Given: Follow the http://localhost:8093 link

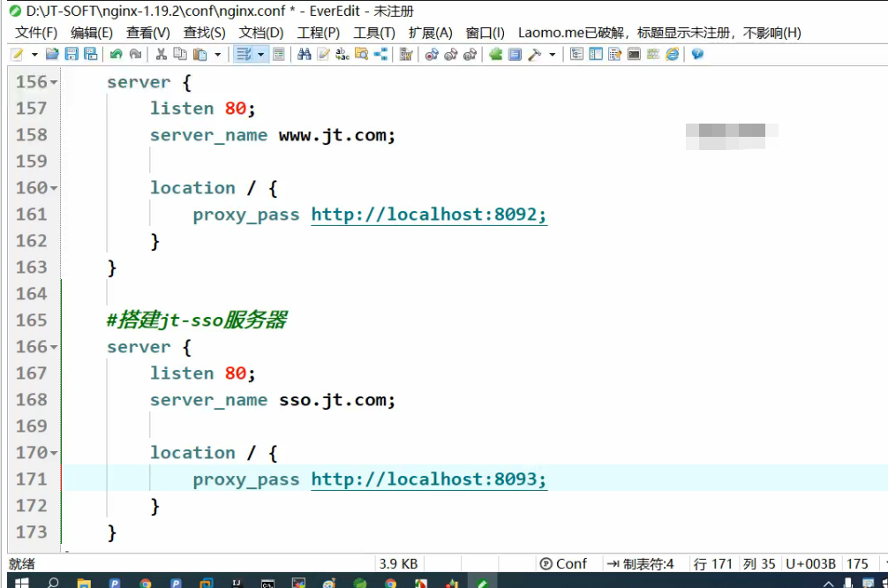Looking at the screenshot, I should (x=429, y=479).
